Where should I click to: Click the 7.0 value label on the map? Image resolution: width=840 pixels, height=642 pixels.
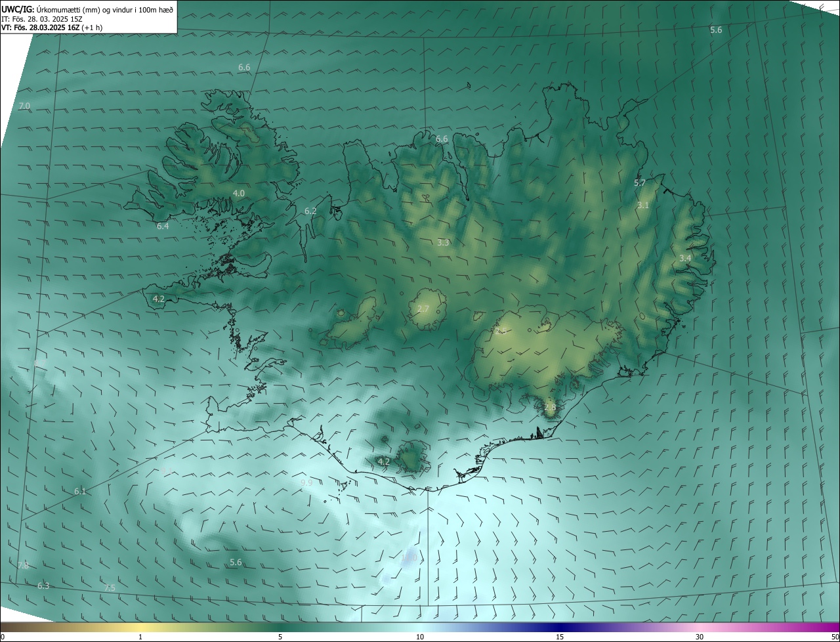[x=24, y=106]
